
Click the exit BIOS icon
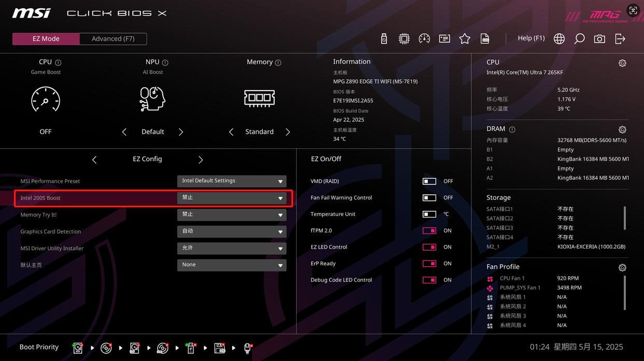click(x=620, y=39)
